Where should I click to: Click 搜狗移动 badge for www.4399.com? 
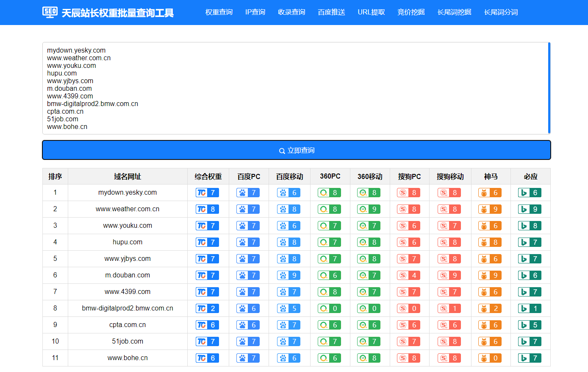[449, 292]
